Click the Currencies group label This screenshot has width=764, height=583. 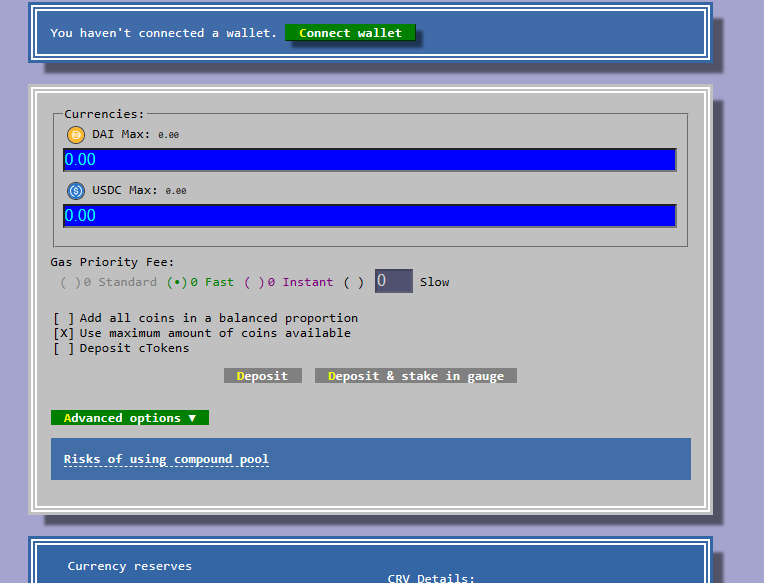click(104, 114)
